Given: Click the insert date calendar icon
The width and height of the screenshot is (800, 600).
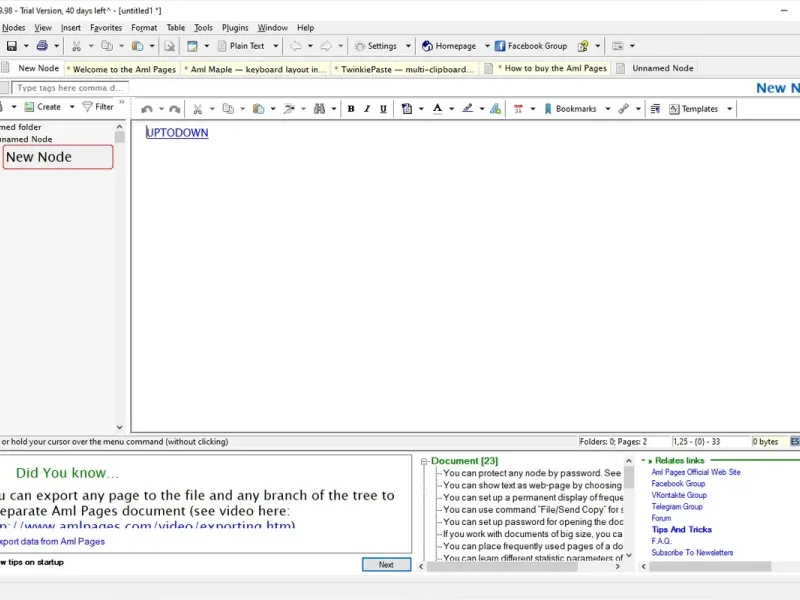Looking at the screenshot, I should [x=518, y=108].
